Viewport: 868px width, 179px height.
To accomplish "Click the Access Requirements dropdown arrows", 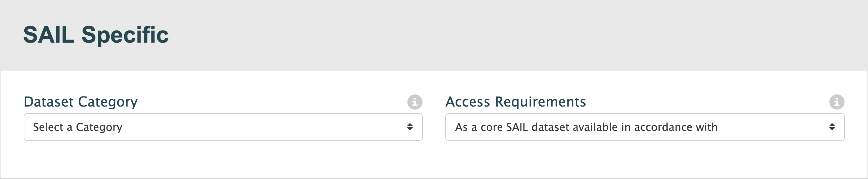I will tap(832, 127).
